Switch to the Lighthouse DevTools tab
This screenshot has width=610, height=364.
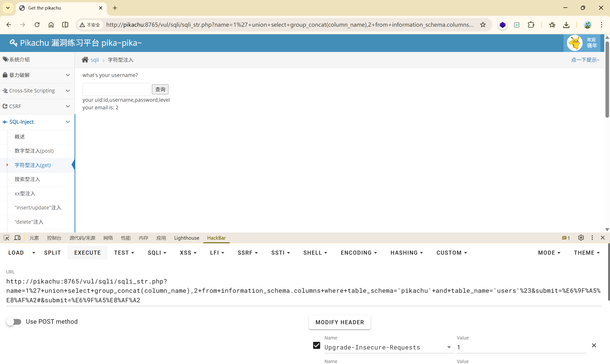coord(186,238)
